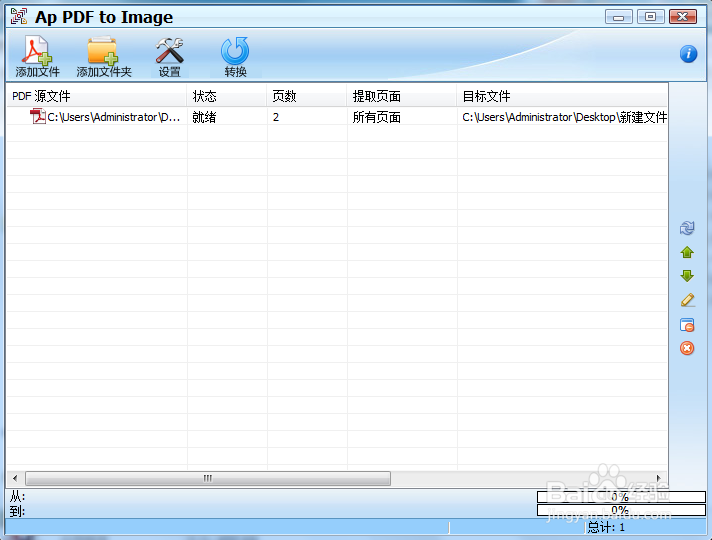
Task: Click the red circle X delete icon
Action: coord(687,348)
